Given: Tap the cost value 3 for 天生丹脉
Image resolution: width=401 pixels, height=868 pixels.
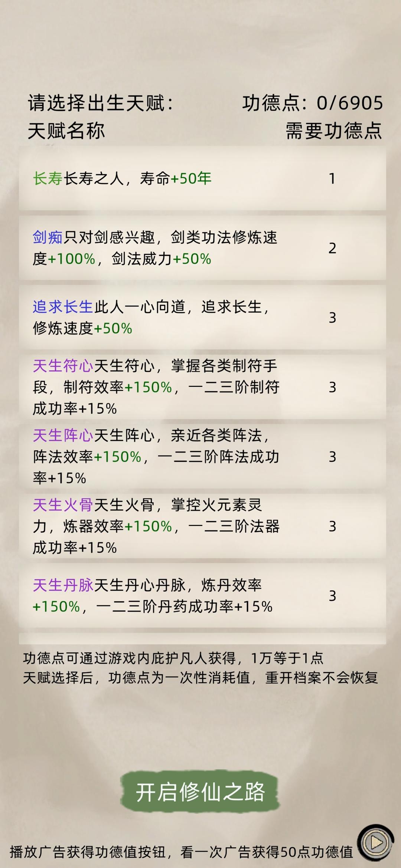Looking at the screenshot, I should (332, 596).
